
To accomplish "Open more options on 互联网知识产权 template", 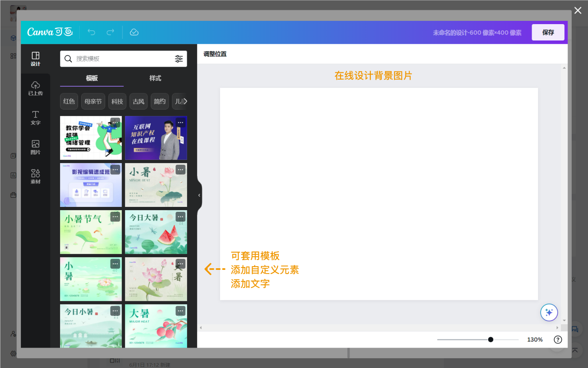I will pos(180,122).
